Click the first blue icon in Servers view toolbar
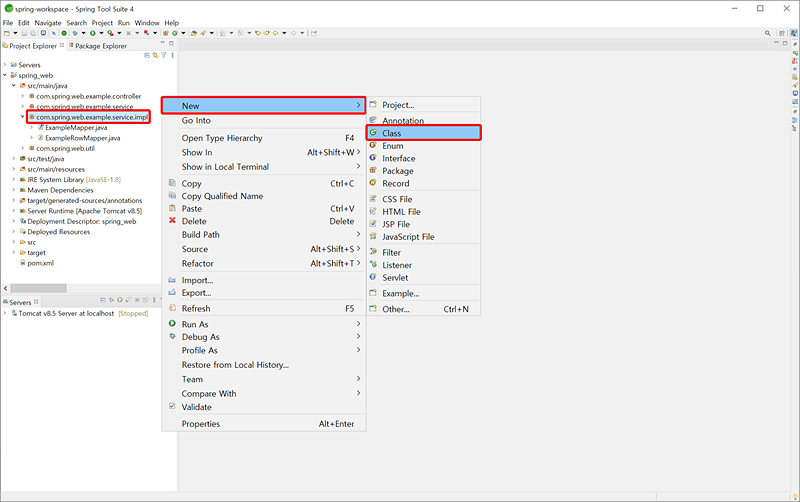 point(103,300)
